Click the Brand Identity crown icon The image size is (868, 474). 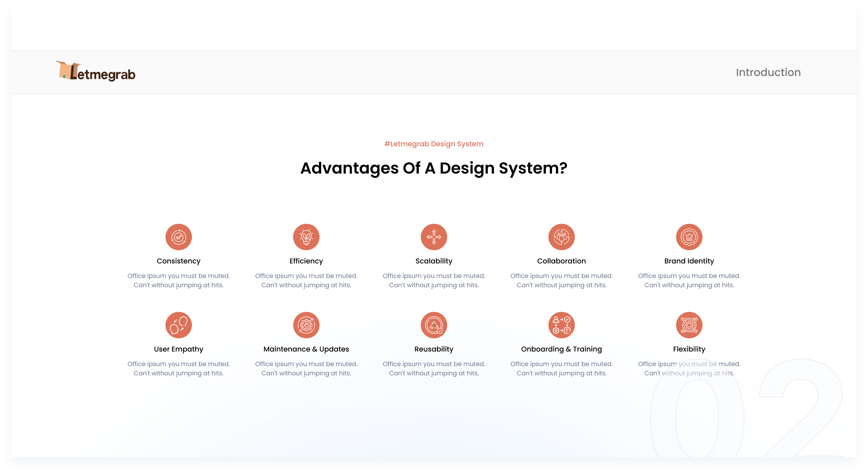tap(689, 237)
